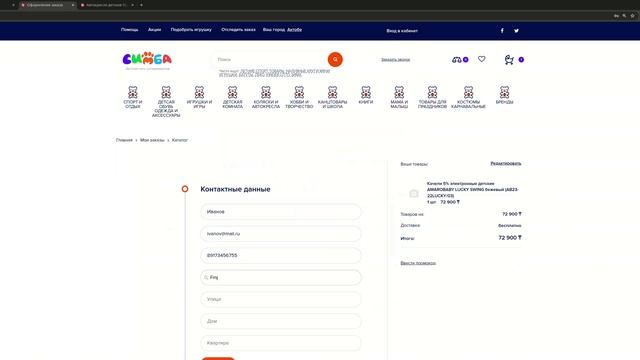Viewport: 640px width, 360px height.
Task: Focus the phone number field
Action: (281, 256)
